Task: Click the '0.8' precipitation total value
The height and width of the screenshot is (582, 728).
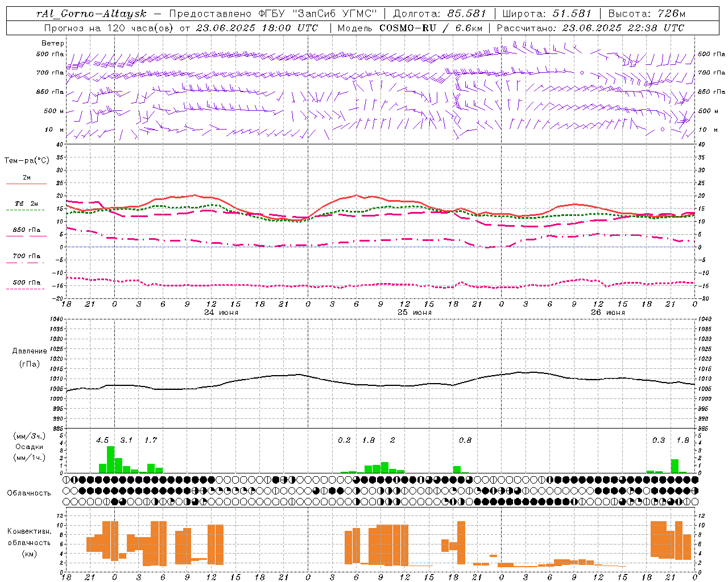Action: coord(465,440)
